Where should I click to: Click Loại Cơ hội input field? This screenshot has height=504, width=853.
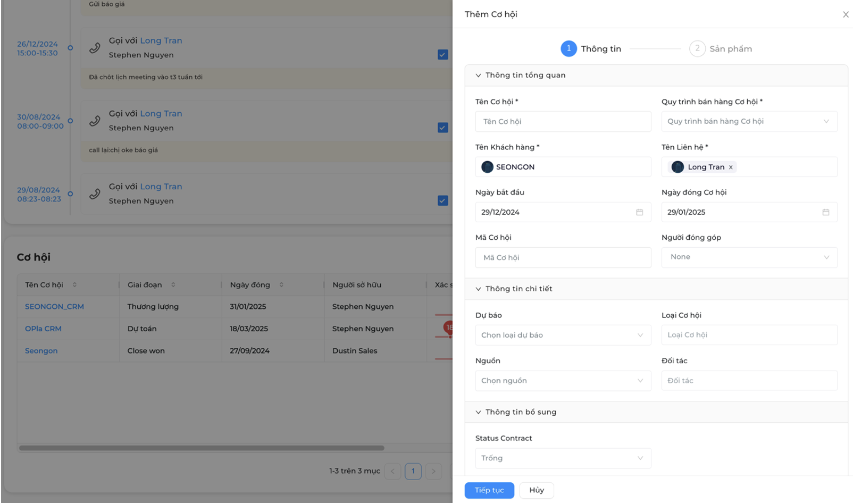[749, 335]
